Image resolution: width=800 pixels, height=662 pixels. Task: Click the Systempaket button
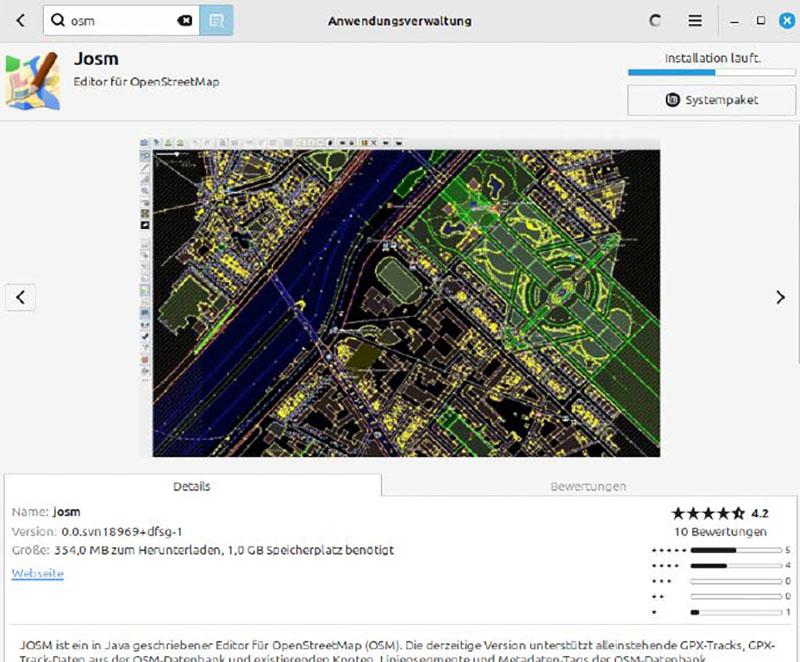click(x=712, y=100)
